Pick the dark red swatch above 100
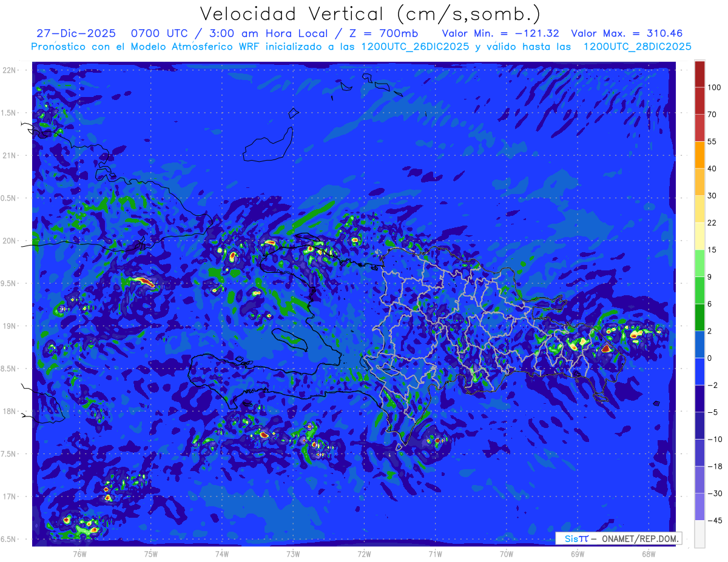 click(699, 74)
